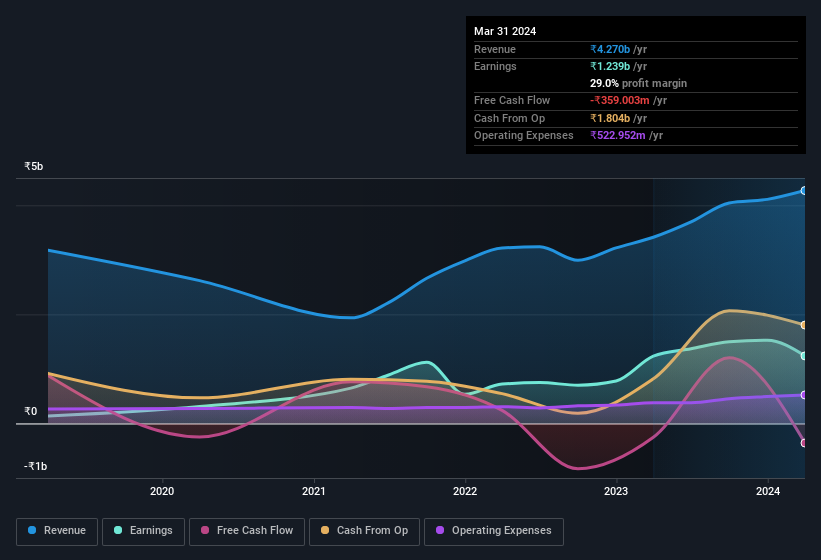Click the Operating Expenses legend button

(x=493, y=531)
